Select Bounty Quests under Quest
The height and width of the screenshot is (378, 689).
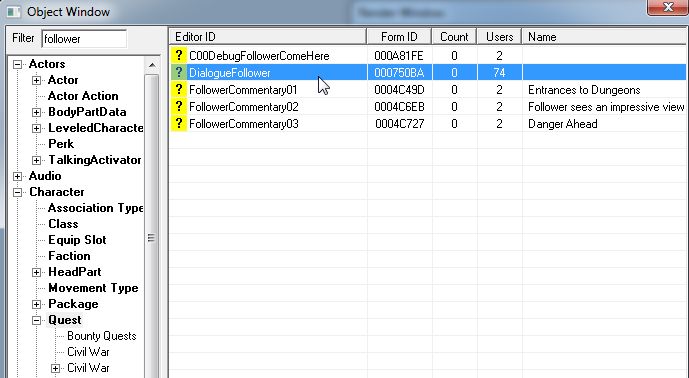tap(102, 336)
